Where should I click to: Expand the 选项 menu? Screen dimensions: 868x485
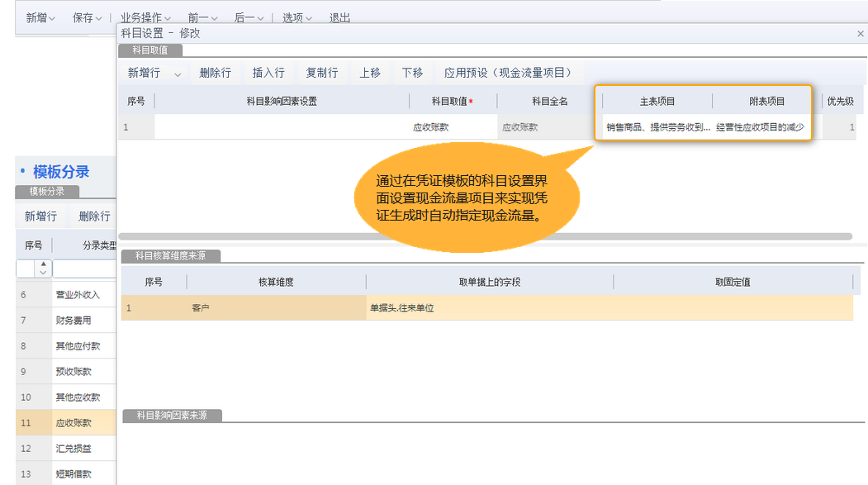(x=297, y=17)
